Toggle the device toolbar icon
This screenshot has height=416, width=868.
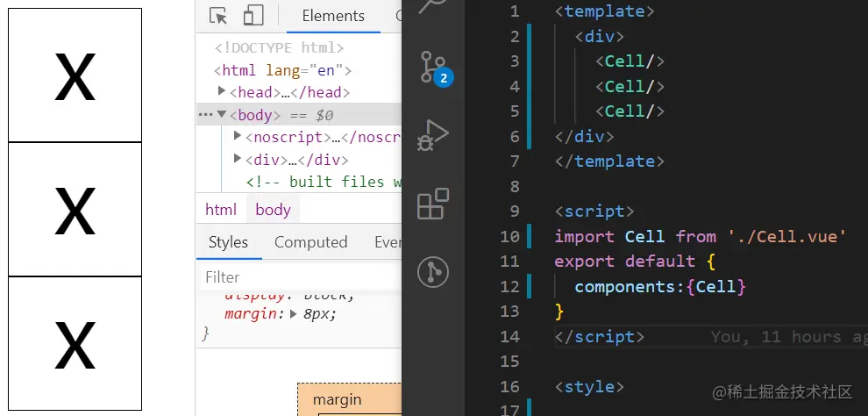253,16
